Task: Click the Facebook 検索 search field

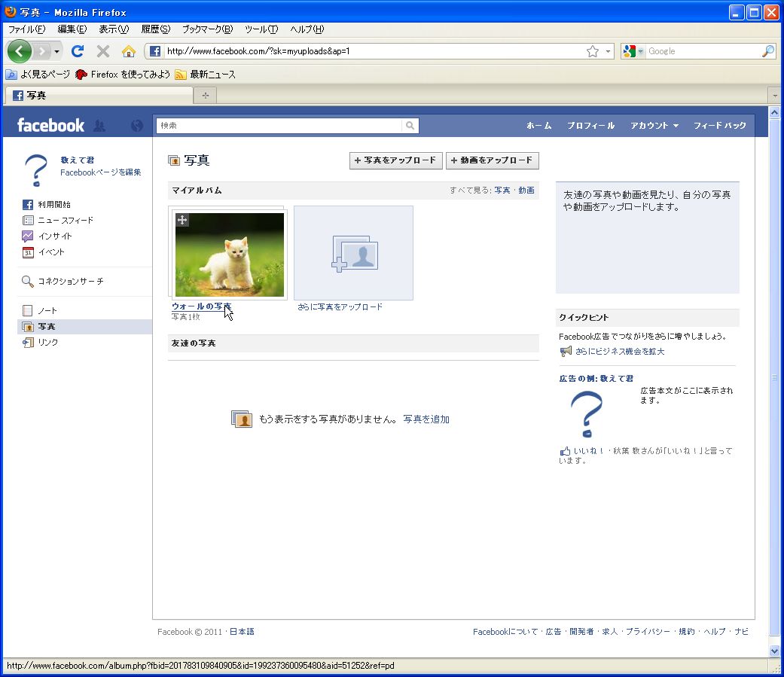Action: [x=279, y=126]
